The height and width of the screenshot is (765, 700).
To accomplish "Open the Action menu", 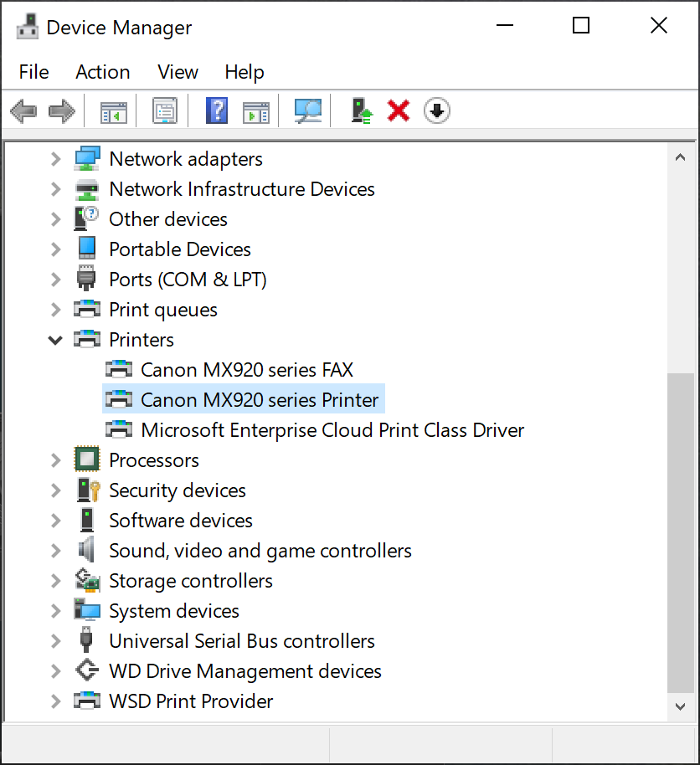I will [102, 72].
